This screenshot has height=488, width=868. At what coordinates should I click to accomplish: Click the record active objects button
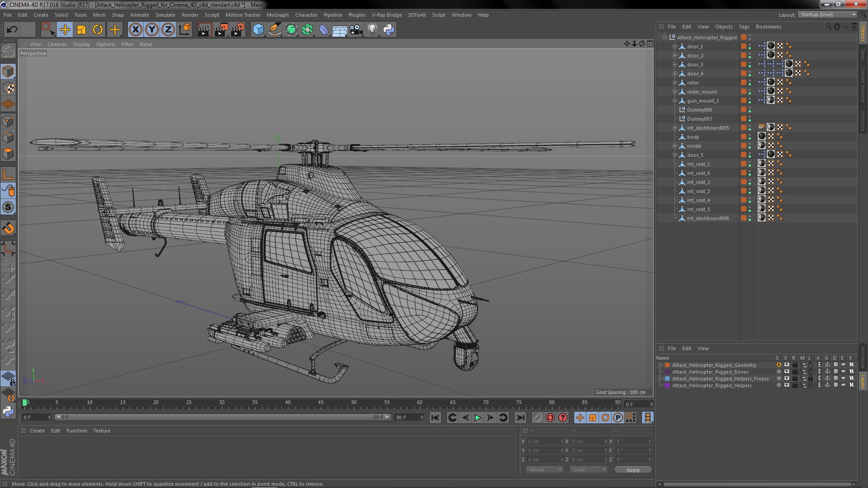click(537, 418)
